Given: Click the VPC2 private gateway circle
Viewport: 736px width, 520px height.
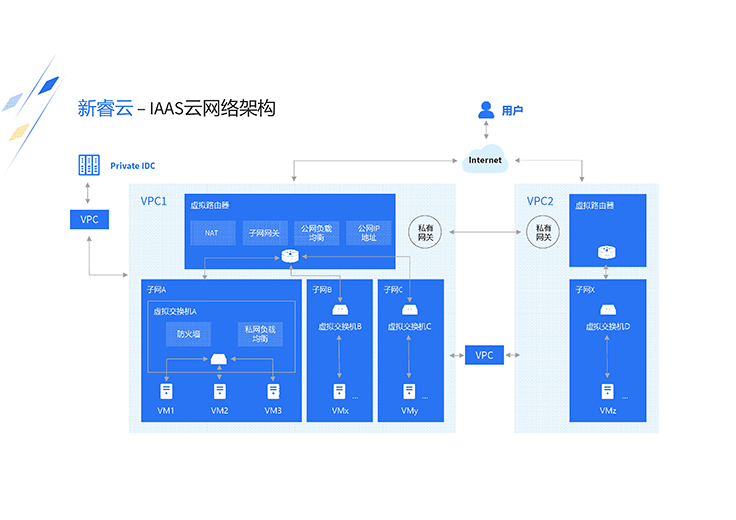Looking at the screenshot, I should (543, 232).
